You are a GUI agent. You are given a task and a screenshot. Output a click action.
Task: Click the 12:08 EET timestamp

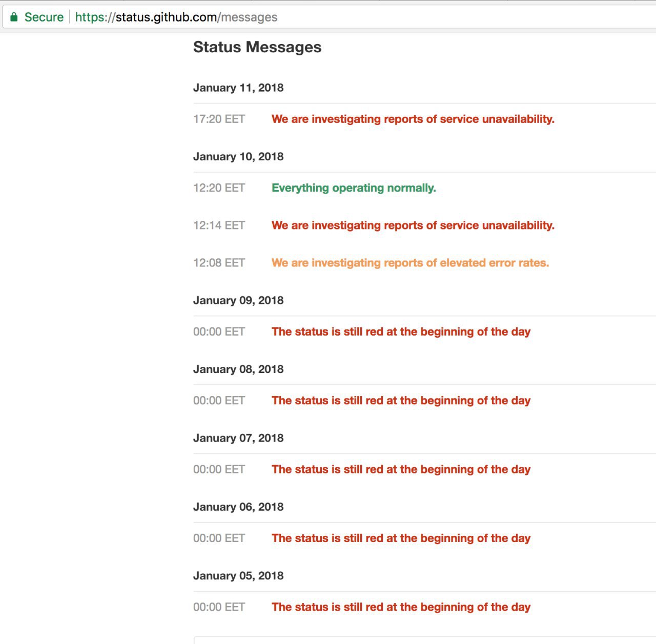tap(219, 263)
